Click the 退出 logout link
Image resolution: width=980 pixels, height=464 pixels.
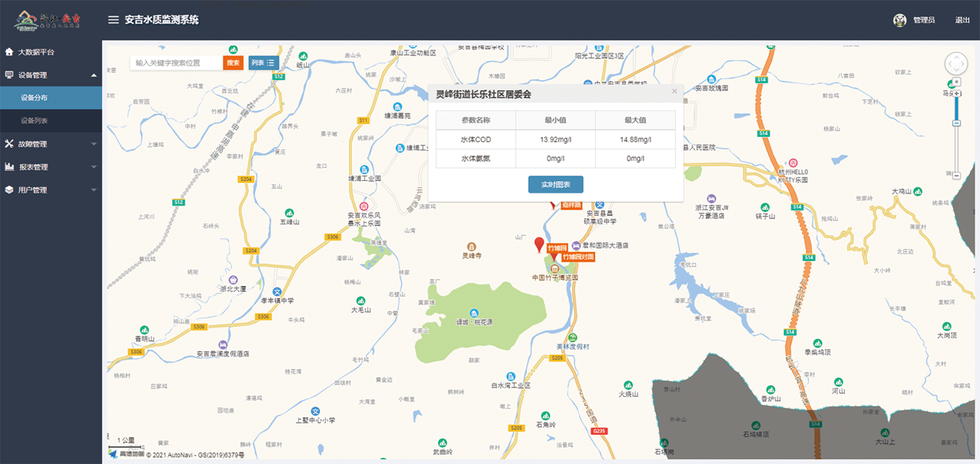pos(962,21)
